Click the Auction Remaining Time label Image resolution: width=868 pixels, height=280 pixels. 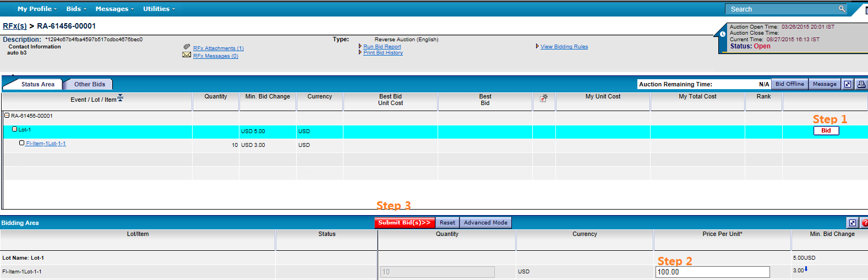pyautogui.click(x=675, y=84)
